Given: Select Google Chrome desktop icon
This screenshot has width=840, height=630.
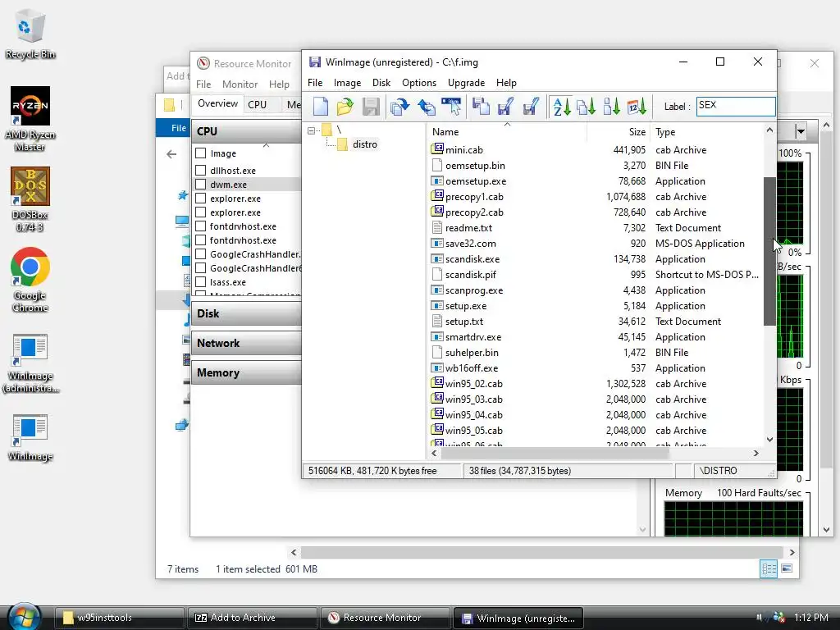Looking at the screenshot, I should point(30,281).
